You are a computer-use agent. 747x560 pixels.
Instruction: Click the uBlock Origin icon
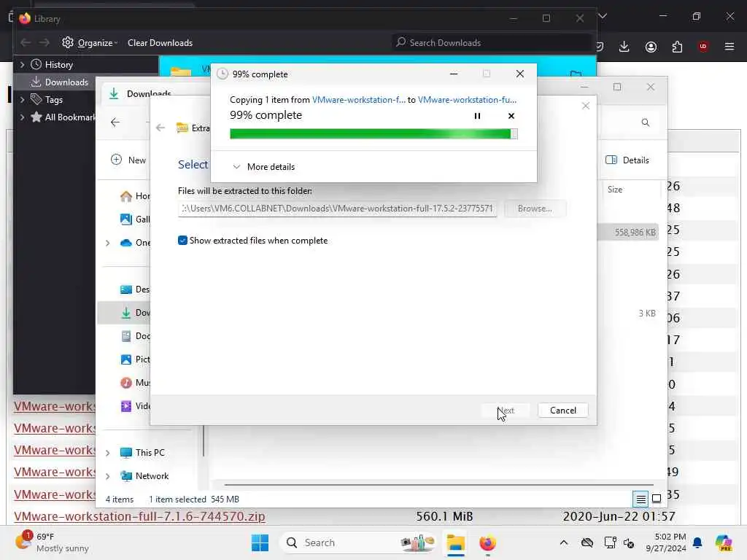coord(703,46)
